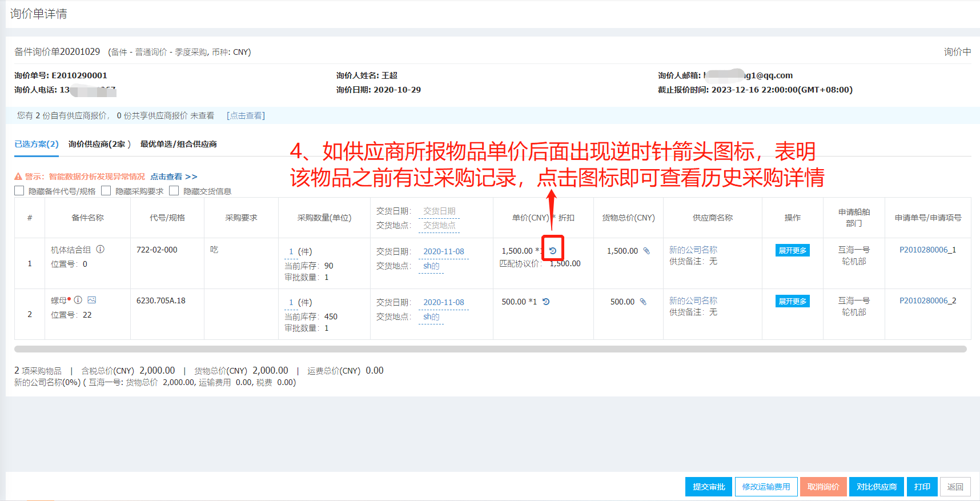Click 对比供应商 button
Viewport: 980px width, 501px height.
[x=877, y=487]
